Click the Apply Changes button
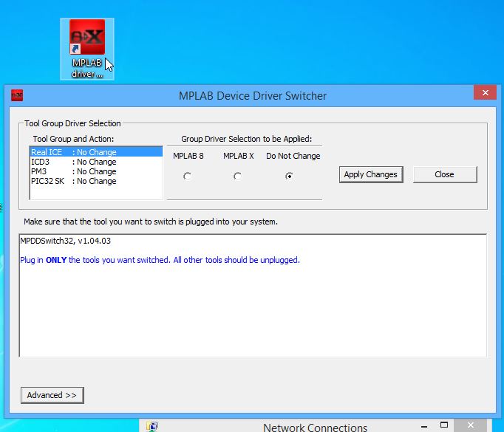Screen dimensions: 504x432 tap(371, 174)
